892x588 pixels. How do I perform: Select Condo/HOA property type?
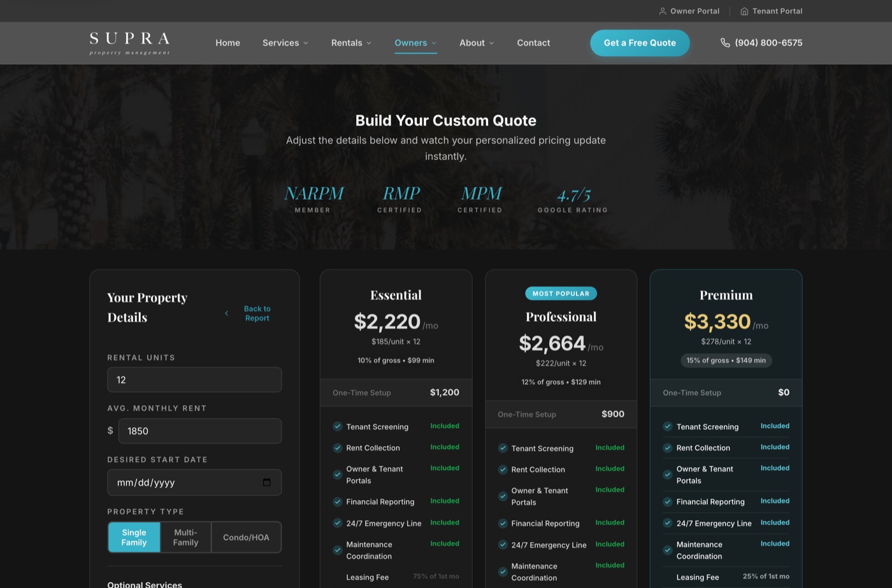(x=246, y=537)
